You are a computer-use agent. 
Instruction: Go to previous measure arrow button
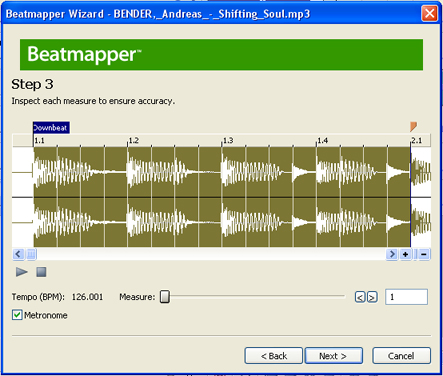coord(360,297)
